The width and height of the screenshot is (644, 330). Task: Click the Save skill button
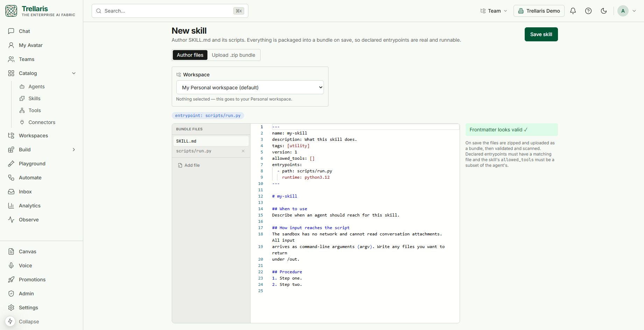[541, 34]
